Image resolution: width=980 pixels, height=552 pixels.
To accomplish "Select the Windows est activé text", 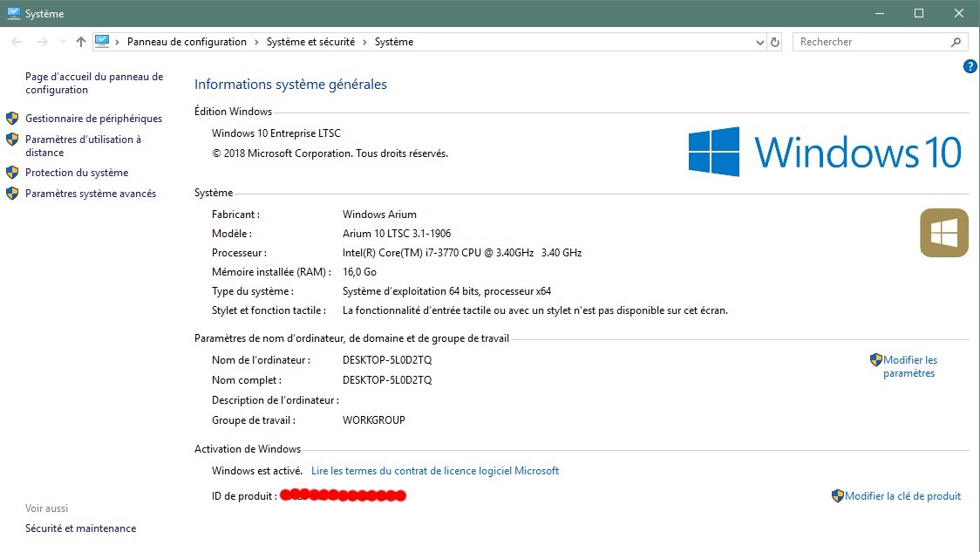I will click(x=257, y=471).
